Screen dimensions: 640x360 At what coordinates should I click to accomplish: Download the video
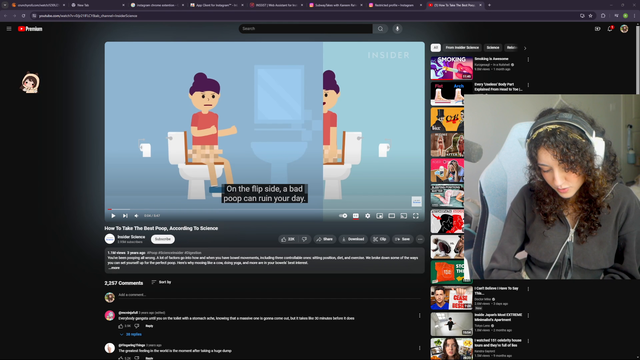click(353, 239)
